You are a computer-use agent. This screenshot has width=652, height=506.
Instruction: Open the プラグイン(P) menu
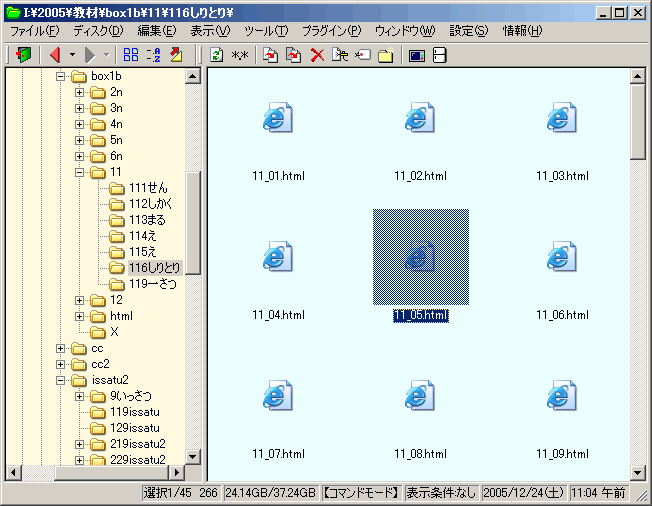point(331,31)
